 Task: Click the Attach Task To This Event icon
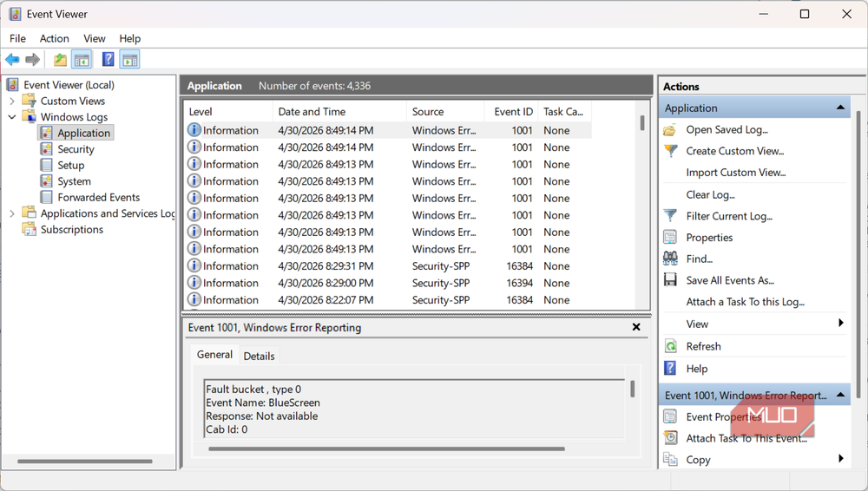coord(670,438)
